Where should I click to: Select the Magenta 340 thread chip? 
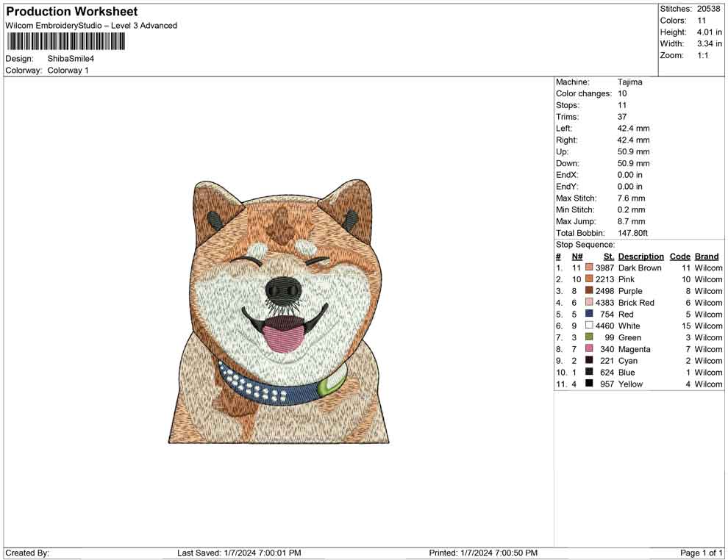[x=588, y=349]
